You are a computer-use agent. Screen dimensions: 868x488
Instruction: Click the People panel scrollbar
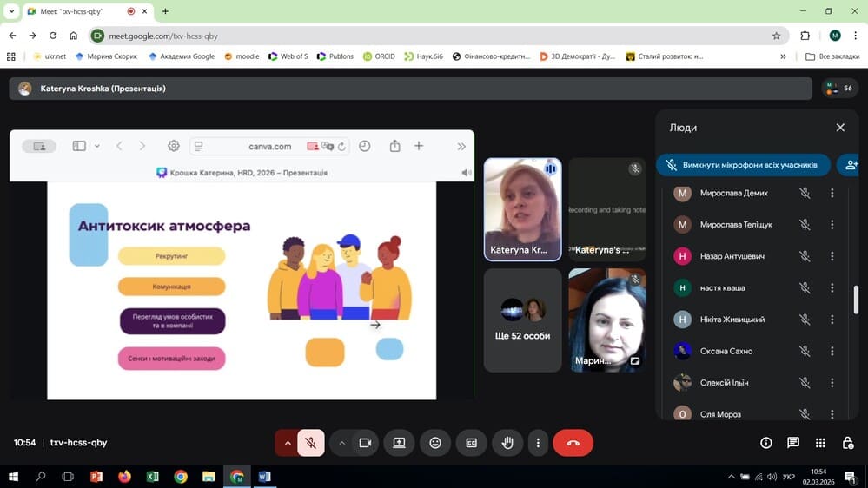click(856, 300)
